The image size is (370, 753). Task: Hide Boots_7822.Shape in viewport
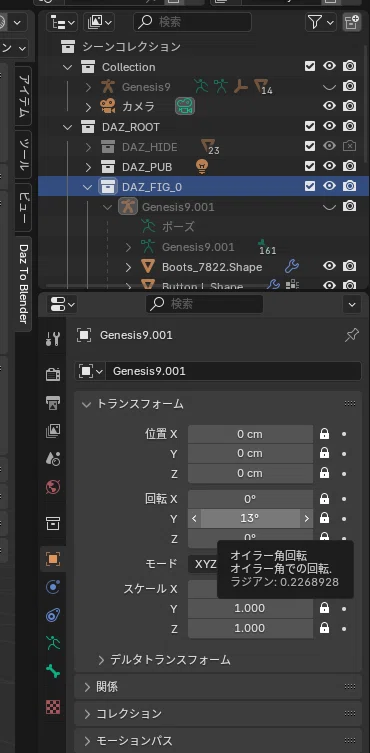[x=329, y=266]
